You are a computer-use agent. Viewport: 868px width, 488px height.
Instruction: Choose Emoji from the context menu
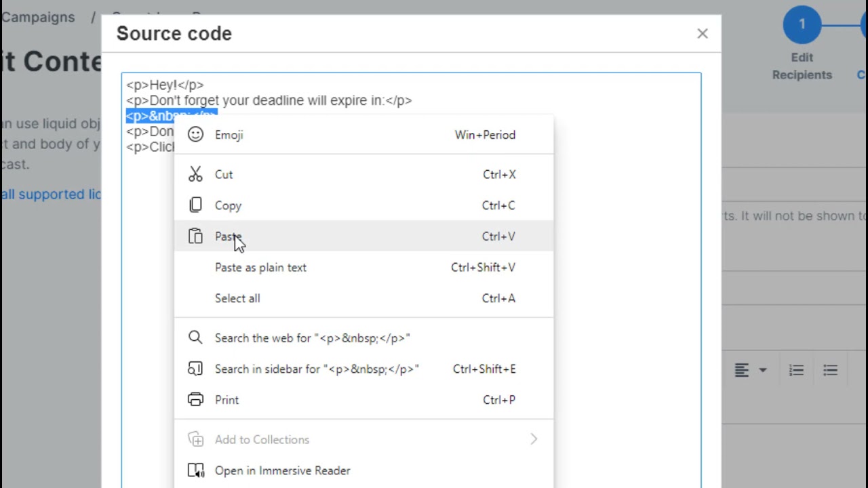(x=363, y=134)
